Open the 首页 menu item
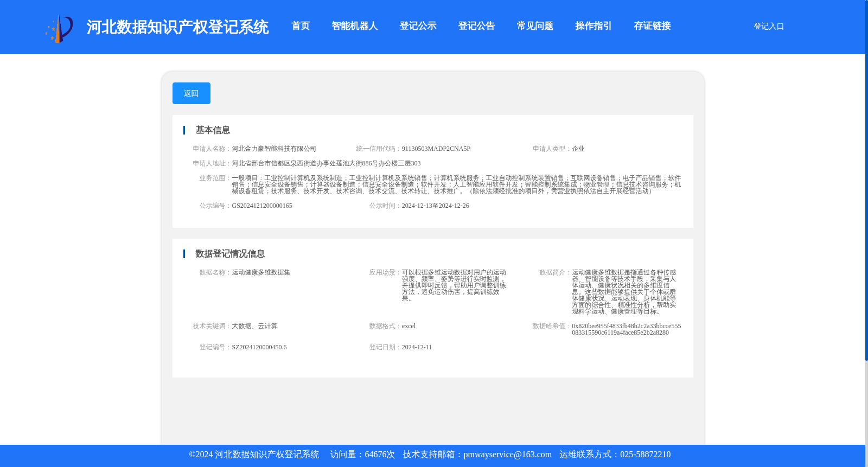The height and width of the screenshot is (467, 868). [301, 26]
